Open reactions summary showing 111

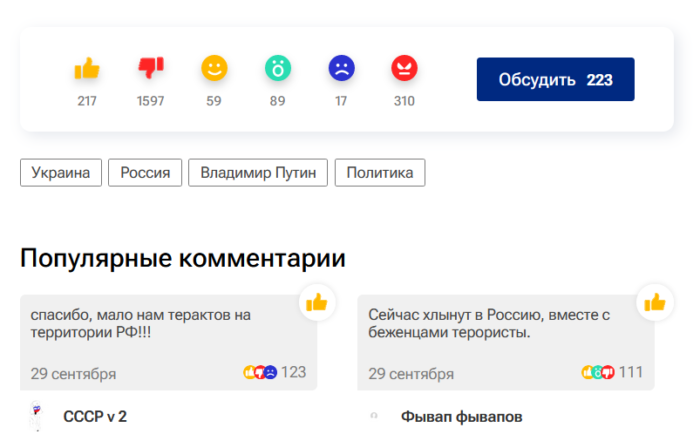point(612,372)
